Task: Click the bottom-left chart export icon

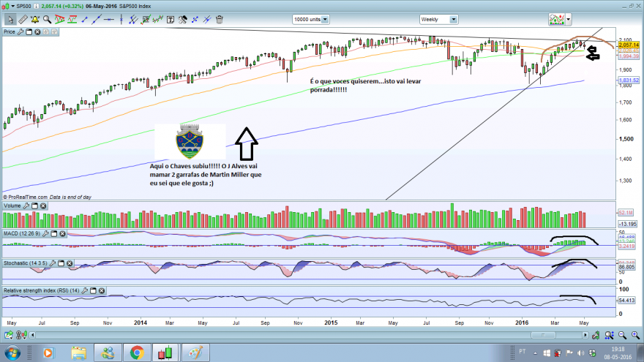Action: (9, 336)
